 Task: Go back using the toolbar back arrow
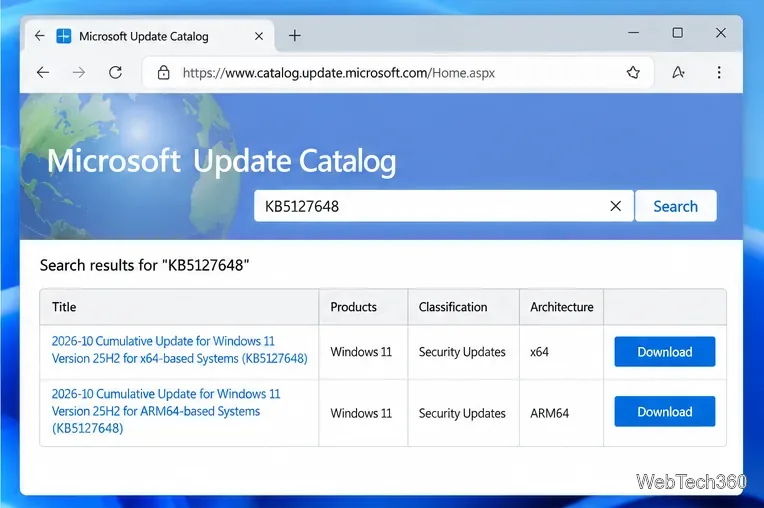coord(43,73)
